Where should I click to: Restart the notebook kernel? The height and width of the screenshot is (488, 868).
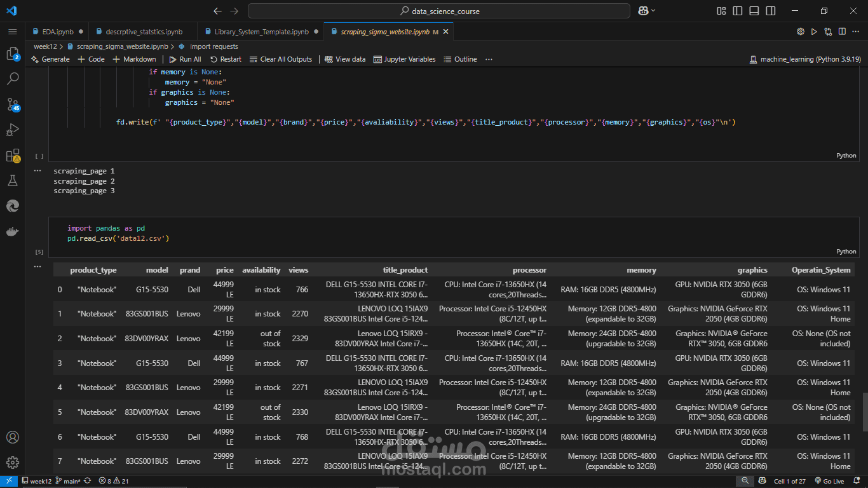coord(226,59)
